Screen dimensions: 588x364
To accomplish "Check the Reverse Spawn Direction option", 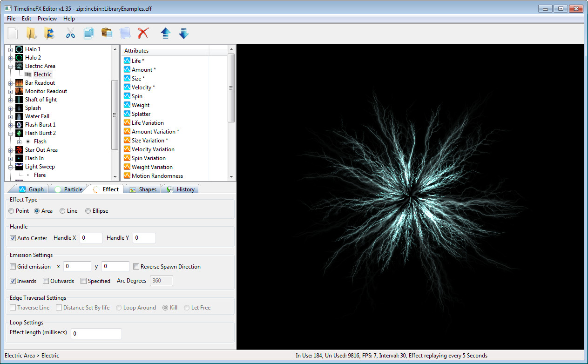I will (136, 267).
